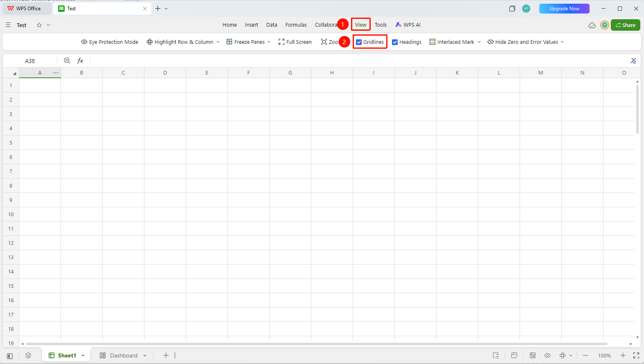This screenshot has width=644, height=364.
Task: Click the green Share button
Action: click(x=626, y=25)
